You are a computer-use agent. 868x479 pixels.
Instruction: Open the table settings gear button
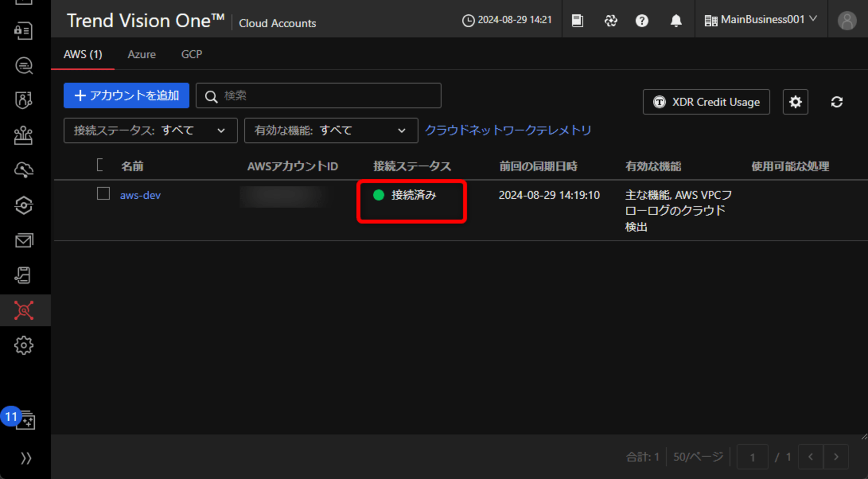pyautogui.click(x=795, y=102)
